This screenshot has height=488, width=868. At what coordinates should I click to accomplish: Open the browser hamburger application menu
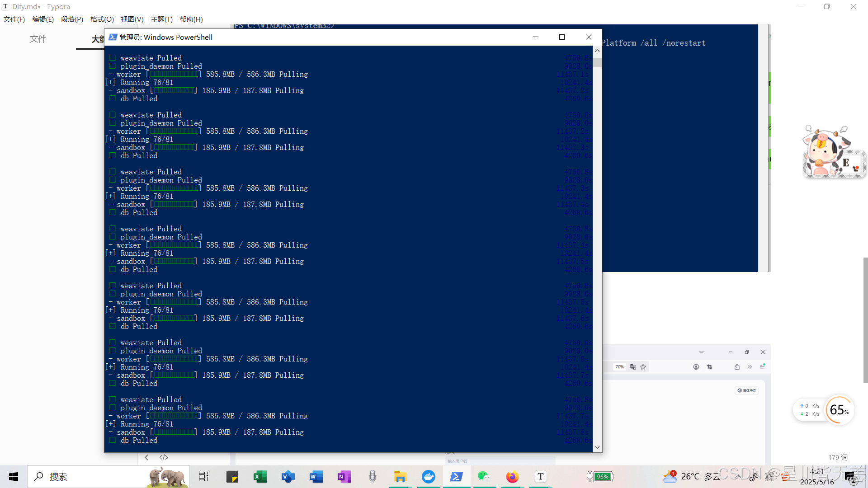point(763,366)
